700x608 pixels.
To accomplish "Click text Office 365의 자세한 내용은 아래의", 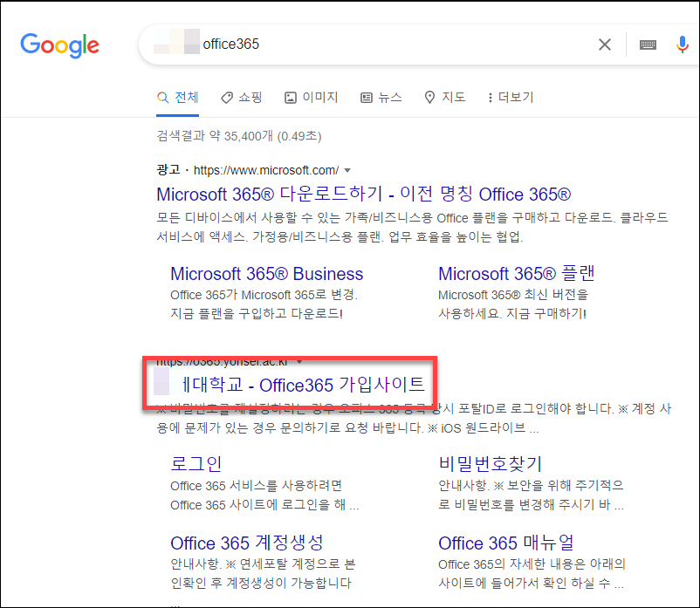I will [532, 564].
